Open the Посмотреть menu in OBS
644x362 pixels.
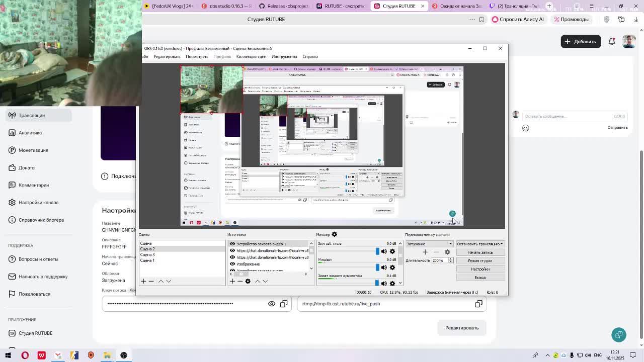tap(197, 56)
